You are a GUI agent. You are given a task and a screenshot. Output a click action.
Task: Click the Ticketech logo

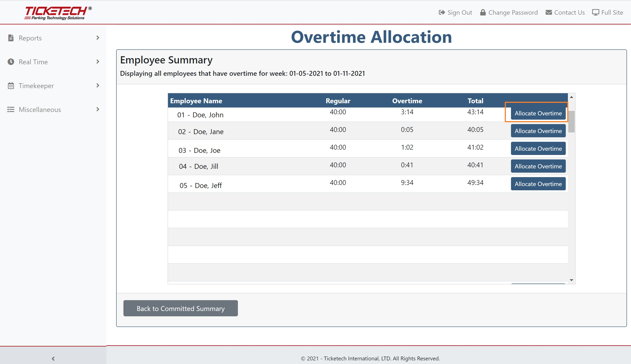point(58,13)
